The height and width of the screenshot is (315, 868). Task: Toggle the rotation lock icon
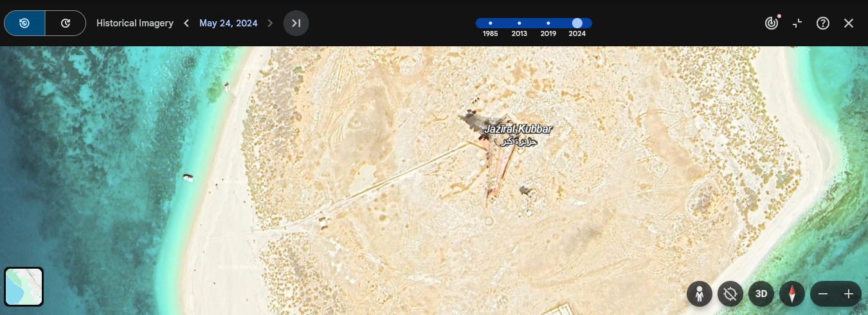coord(730,294)
